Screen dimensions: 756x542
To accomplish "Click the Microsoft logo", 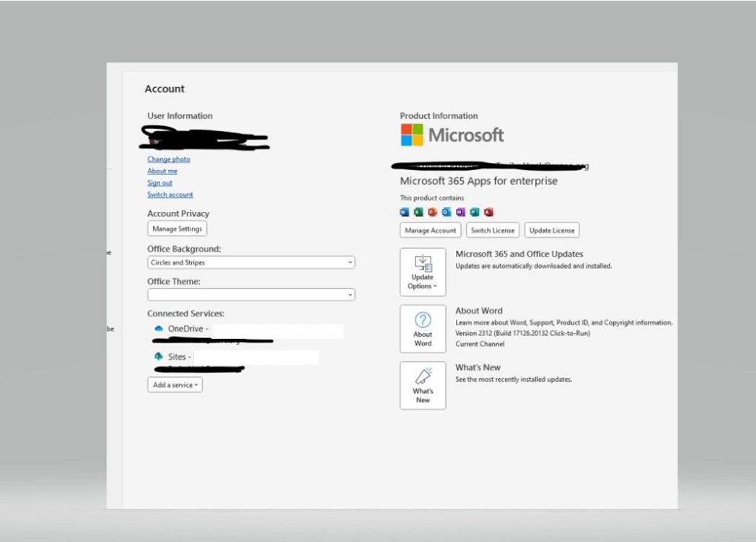I will coord(452,135).
